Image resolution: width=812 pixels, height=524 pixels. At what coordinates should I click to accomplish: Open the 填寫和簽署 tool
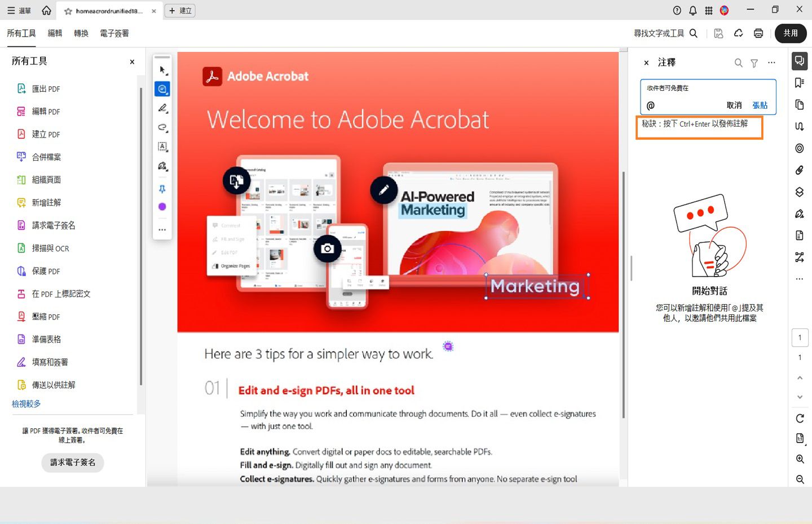[x=42, y=362]
